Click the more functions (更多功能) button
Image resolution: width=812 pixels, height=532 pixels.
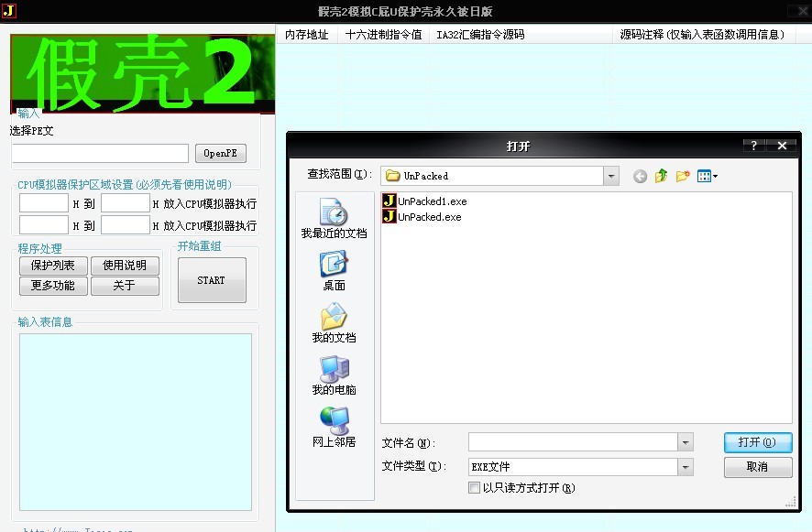53,286
